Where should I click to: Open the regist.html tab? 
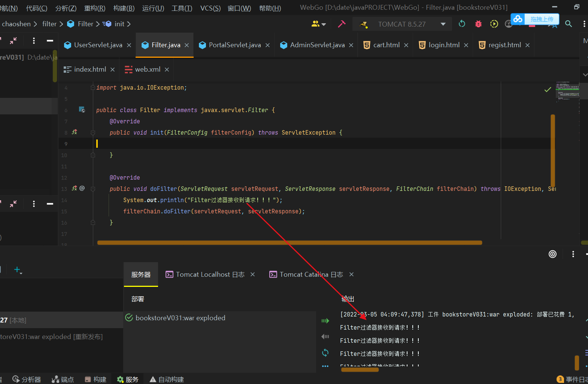(x=500, y=45)
